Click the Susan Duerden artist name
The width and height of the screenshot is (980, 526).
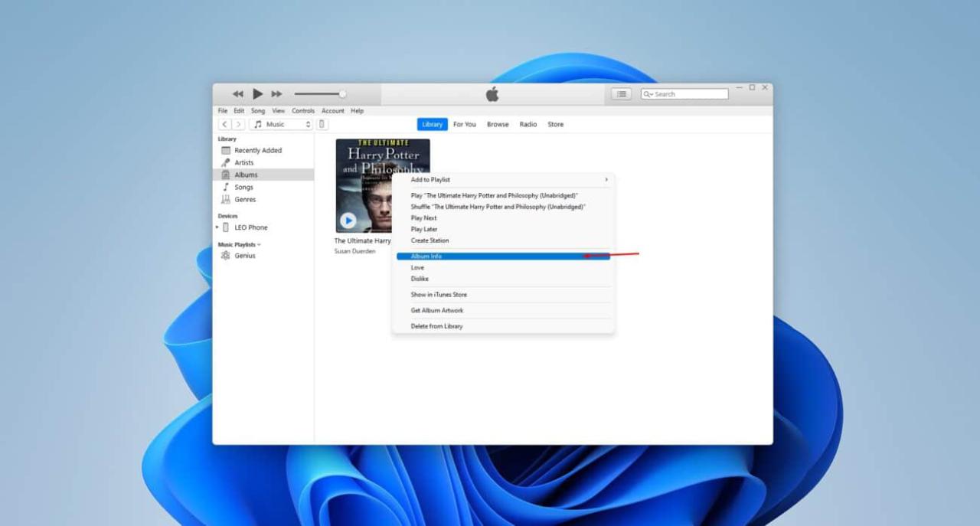[x=354, y=251]
